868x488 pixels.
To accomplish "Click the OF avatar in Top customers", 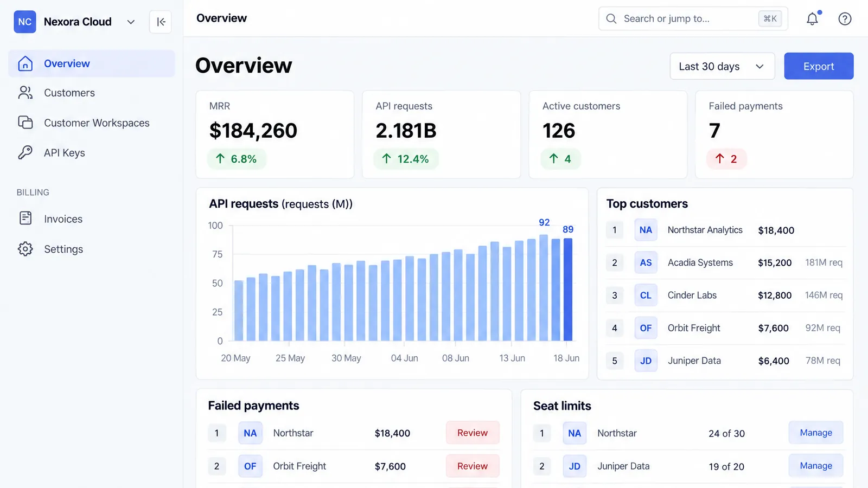I will (x=646, y=328).
